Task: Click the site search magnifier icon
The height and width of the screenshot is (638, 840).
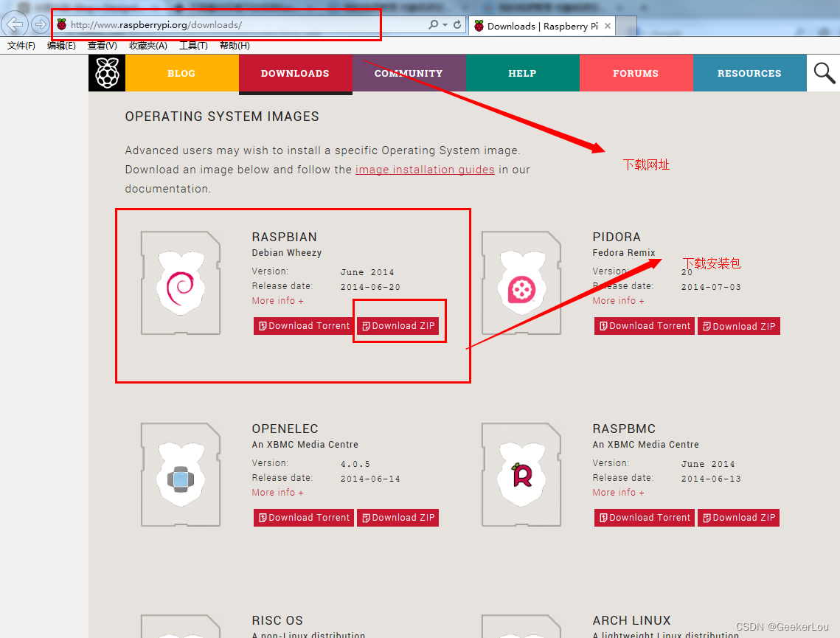Action: tap(824, 73)
